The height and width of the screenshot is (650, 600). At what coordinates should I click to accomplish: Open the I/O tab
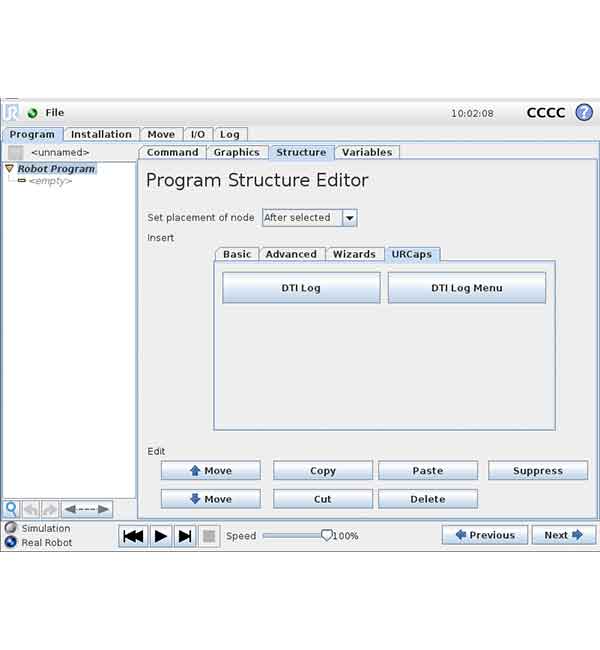pyautogui.click(x=198, y=134)
